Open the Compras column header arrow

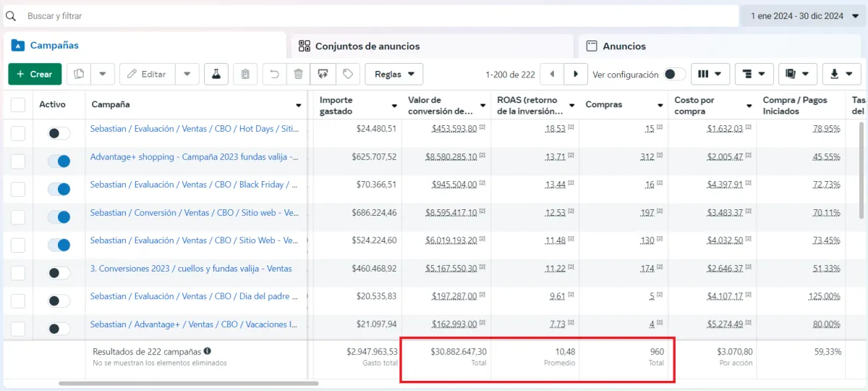click(660, 106)
